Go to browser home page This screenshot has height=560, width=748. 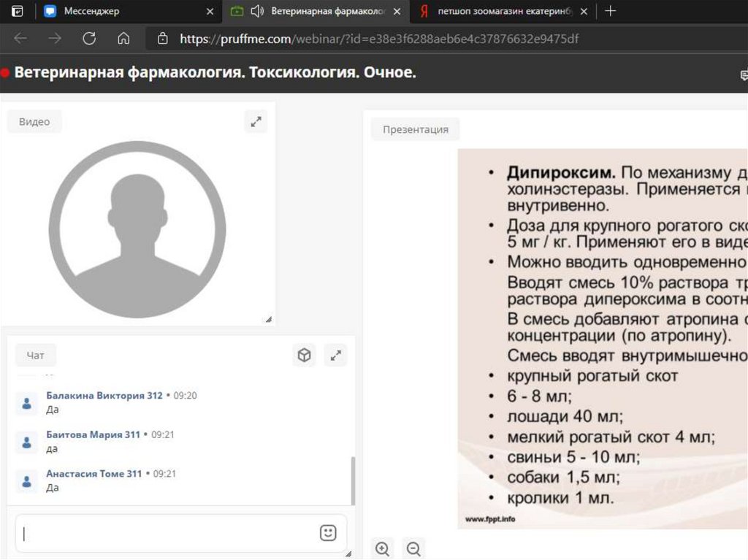point(123,39)
